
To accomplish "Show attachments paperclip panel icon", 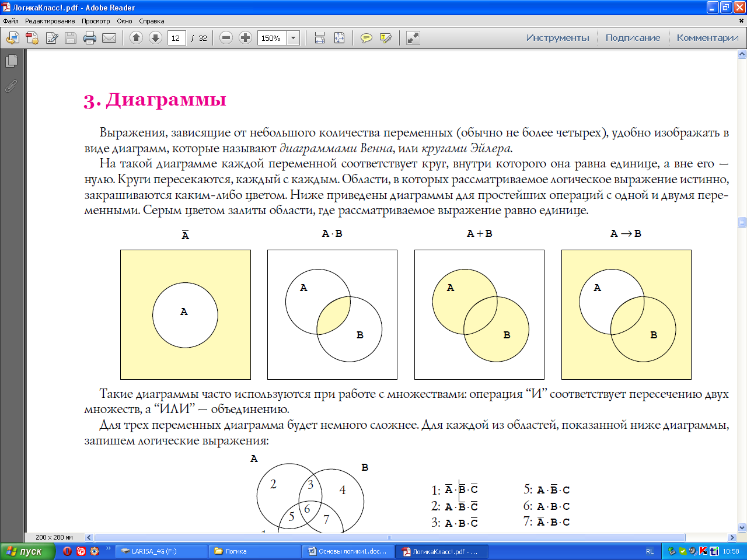I will click(x=11, y=86).
